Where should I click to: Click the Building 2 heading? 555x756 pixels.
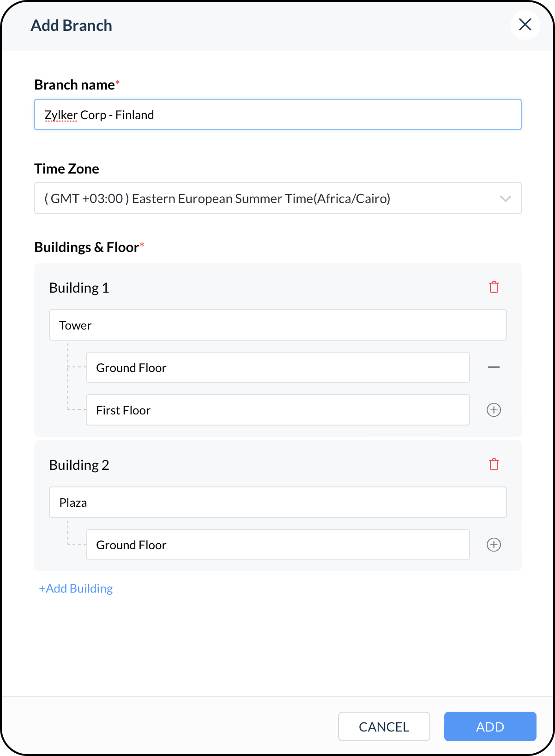79,465
